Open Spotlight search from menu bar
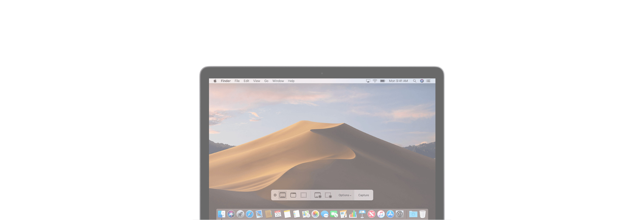 (414, 81)
